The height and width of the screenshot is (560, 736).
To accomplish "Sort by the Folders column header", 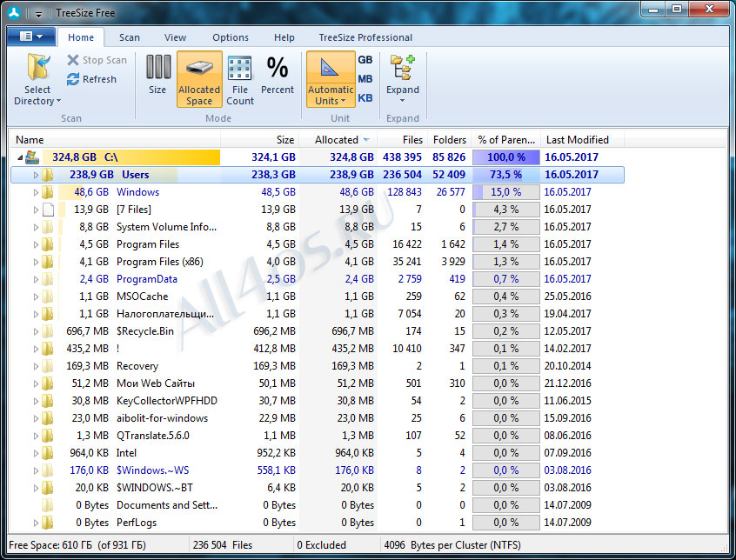I will click(449, 140).
